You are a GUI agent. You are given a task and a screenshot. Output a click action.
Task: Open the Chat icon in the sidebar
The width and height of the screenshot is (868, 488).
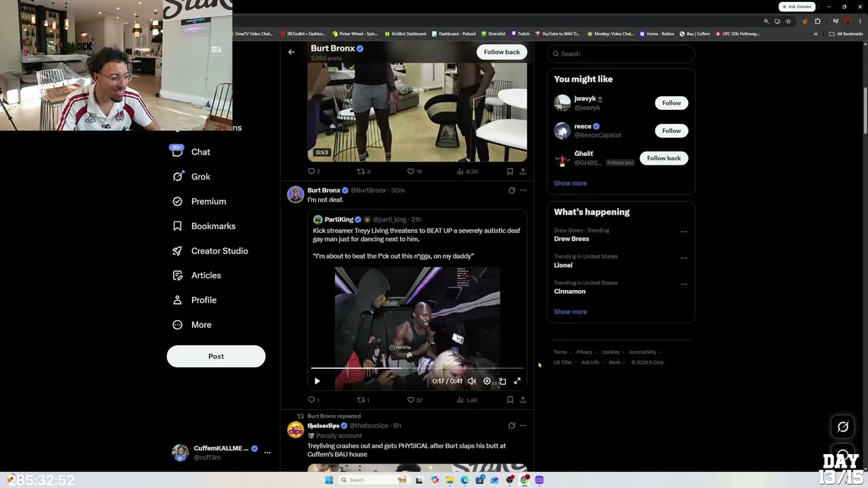point(178,152)
